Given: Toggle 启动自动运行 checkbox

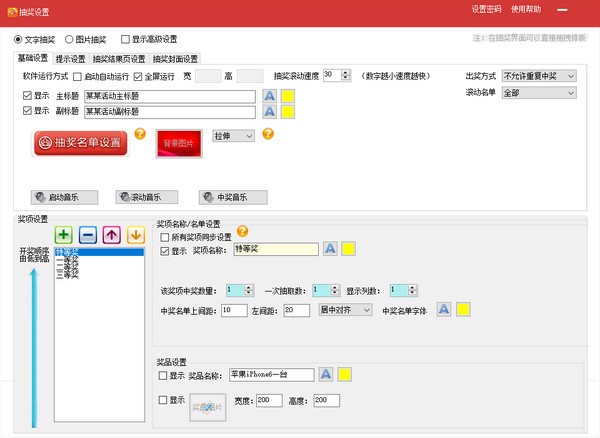Looking at the screenshot, I should point(78,76).
